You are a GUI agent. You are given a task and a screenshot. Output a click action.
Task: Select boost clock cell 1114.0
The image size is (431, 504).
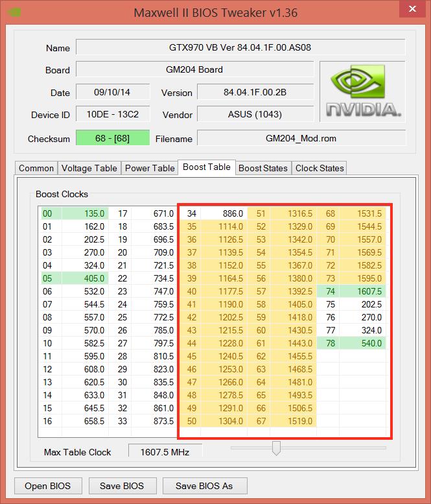pos(224,226)
